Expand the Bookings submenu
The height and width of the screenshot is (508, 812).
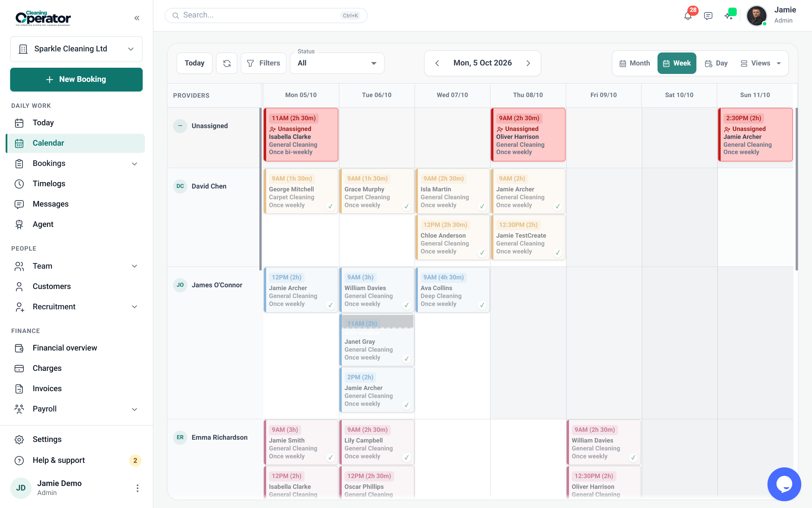(x=134, y=164)
